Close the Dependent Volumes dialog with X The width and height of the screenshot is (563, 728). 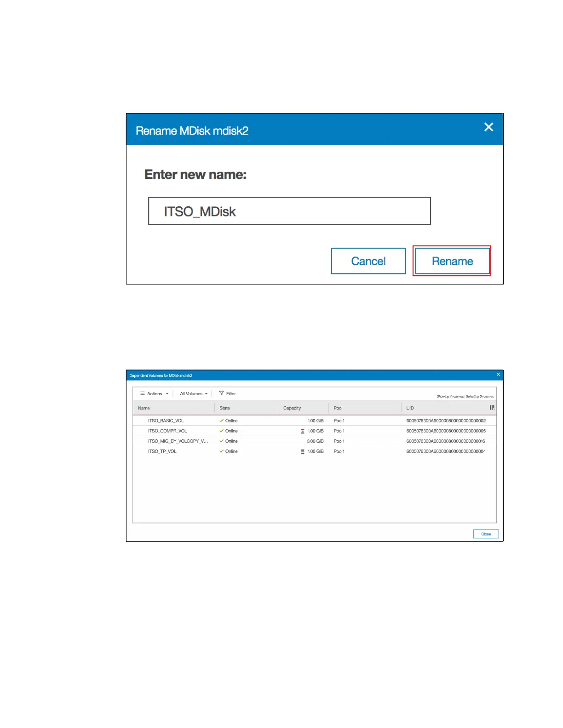(498, 375)
